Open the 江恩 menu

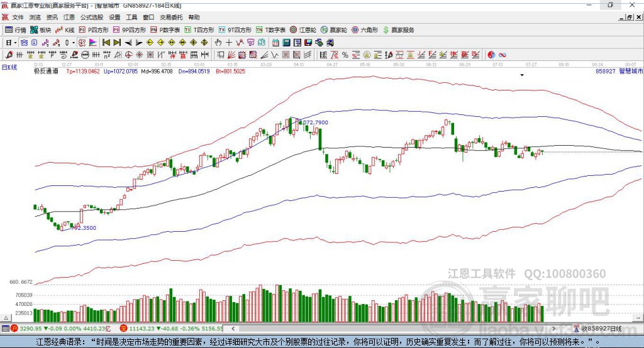click(69, 17)
